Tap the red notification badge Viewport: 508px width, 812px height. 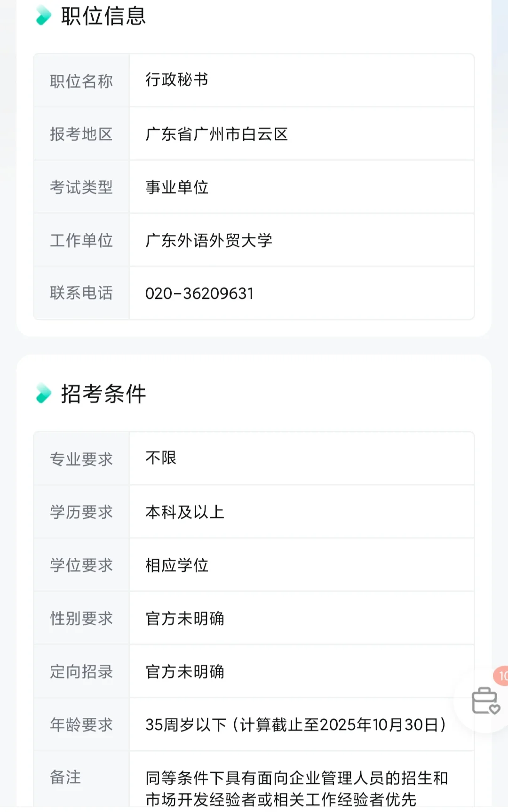click(x=501, y=676)
